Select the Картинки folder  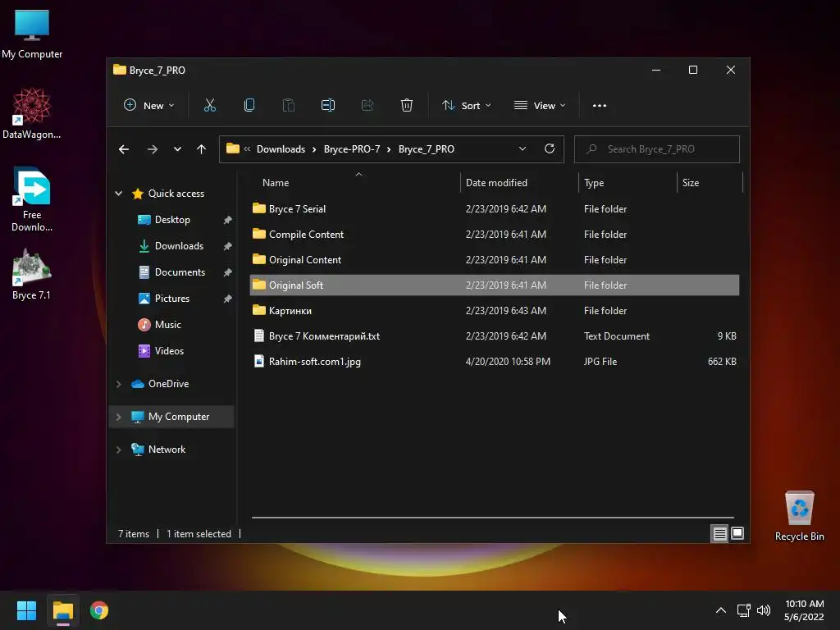pos(495,311)
